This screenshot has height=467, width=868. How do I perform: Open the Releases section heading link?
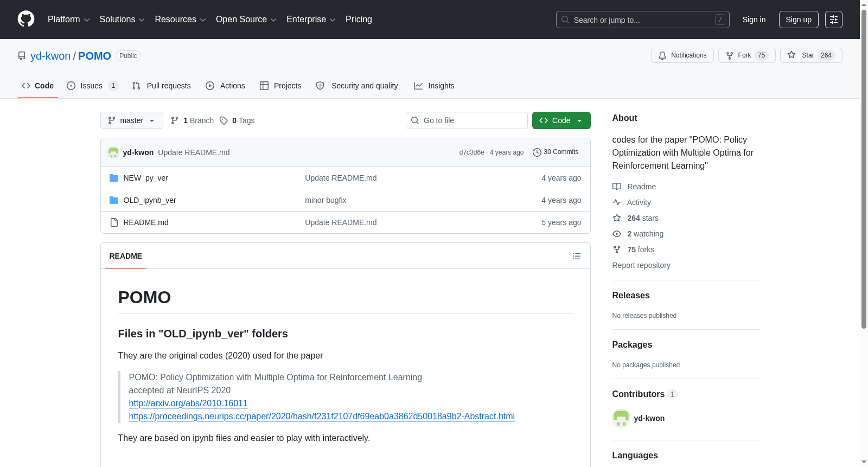pos(631,296)
